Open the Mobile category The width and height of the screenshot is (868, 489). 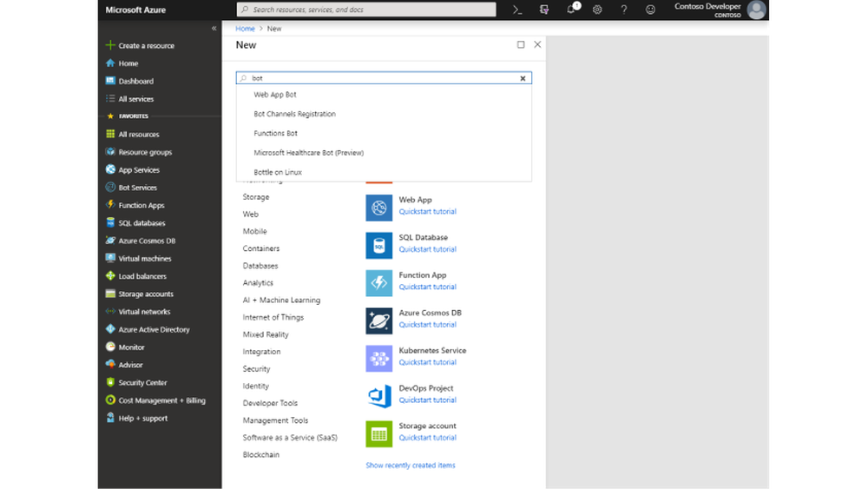tap(254, 232)
